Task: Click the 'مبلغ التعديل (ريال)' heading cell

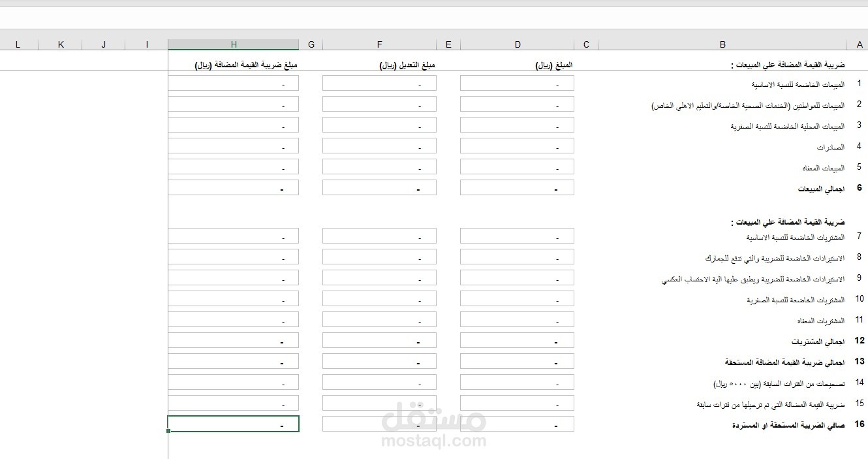Action: pyautogui.click(x=408, y=65)
